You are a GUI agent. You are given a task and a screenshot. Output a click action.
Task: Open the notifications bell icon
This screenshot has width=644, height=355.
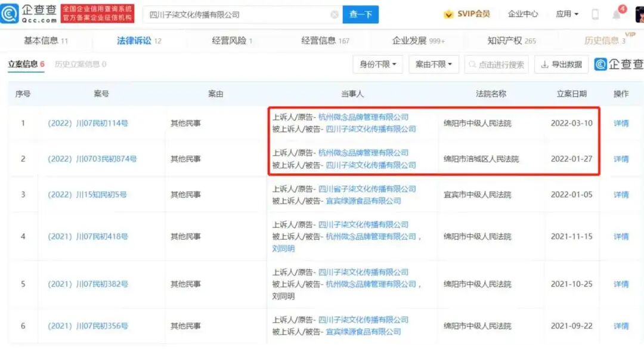click(618, 13)
